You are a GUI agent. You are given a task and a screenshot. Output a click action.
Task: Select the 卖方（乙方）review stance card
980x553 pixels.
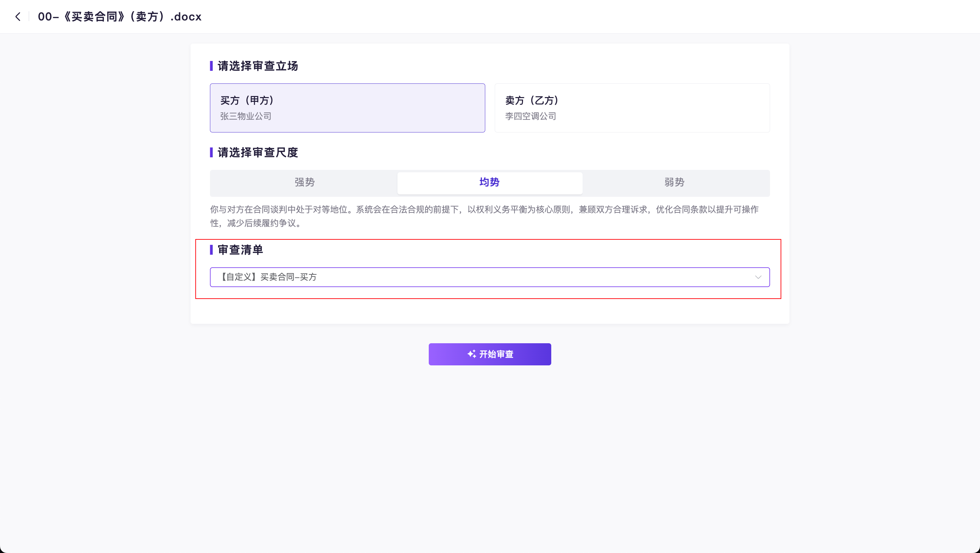[x=632, y=108]
